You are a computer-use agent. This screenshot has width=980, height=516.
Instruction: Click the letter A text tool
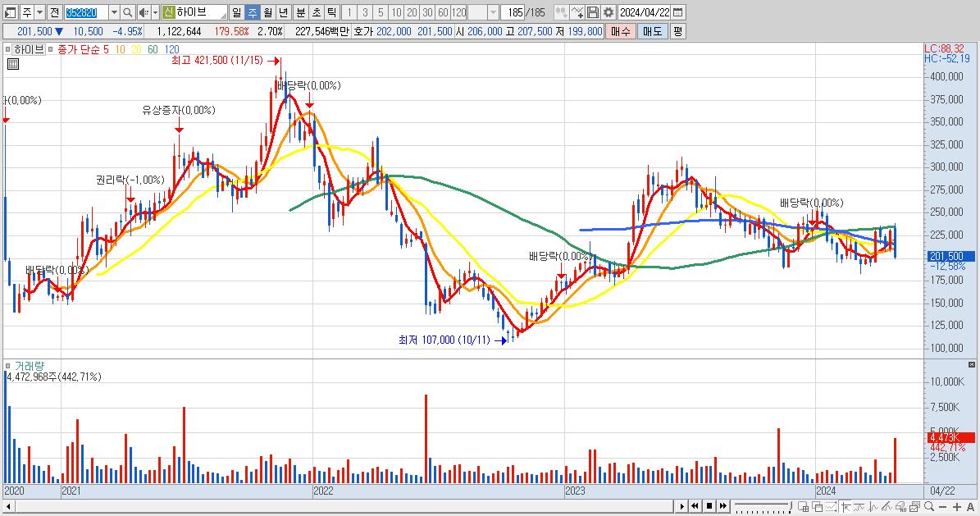[x=971, y=507]
